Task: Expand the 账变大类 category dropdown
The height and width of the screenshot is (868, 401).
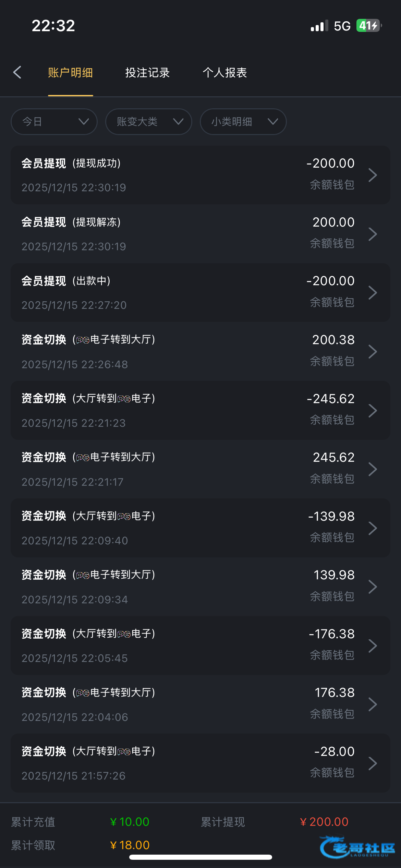Action: coord(148,122)
